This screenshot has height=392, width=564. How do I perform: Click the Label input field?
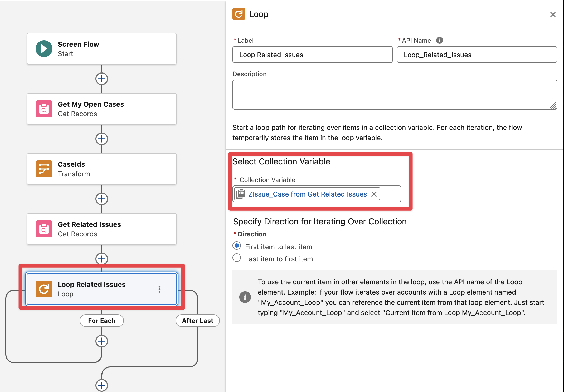[312, 55]
